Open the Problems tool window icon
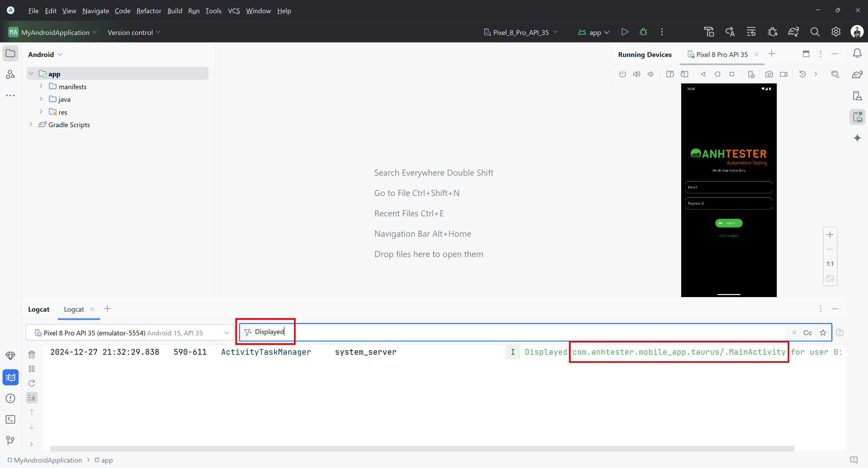Image resolution: width=868 pixels, height=468 pixels. (x=11, y=398)
